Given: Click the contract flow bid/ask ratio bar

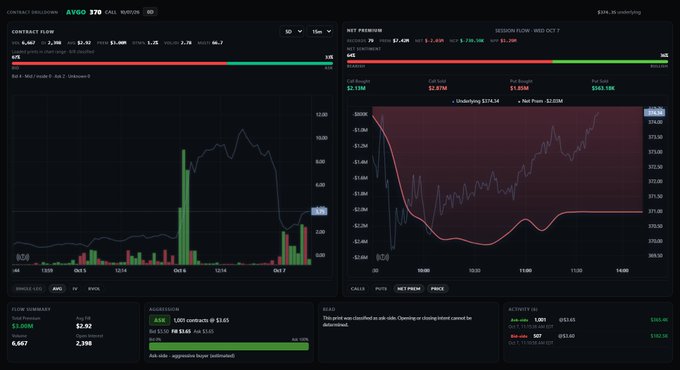Looking at the screenshot, I should [x=172, y=63].
